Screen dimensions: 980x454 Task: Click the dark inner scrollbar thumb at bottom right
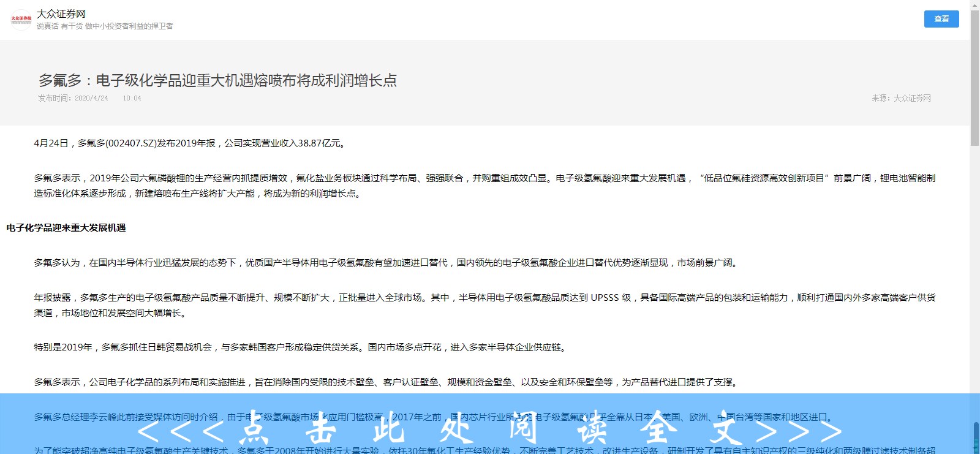point(976,437)
